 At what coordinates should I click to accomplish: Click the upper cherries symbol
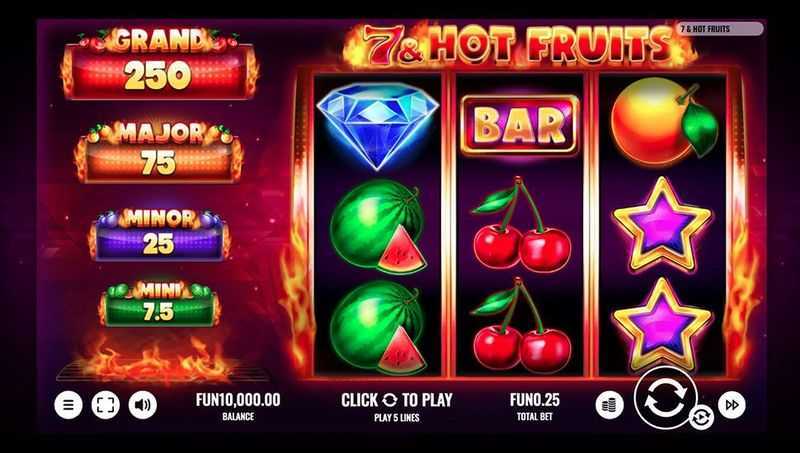(520, 224)
